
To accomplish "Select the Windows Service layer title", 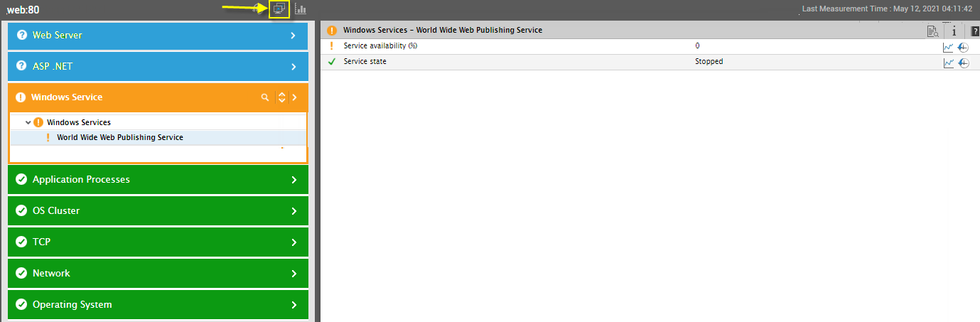I will tap(67, 97).
